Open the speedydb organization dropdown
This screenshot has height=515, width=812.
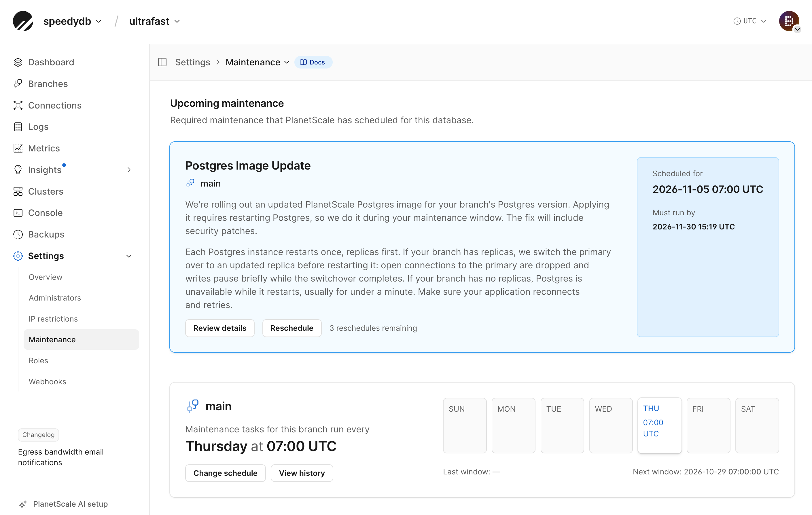(x=72, y=21)
